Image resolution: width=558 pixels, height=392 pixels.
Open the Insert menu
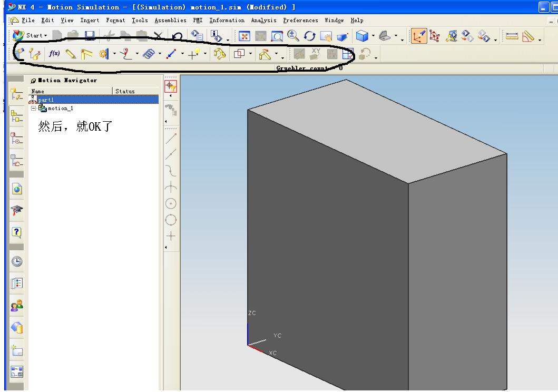pyautogui.click(x=90, y=20)
